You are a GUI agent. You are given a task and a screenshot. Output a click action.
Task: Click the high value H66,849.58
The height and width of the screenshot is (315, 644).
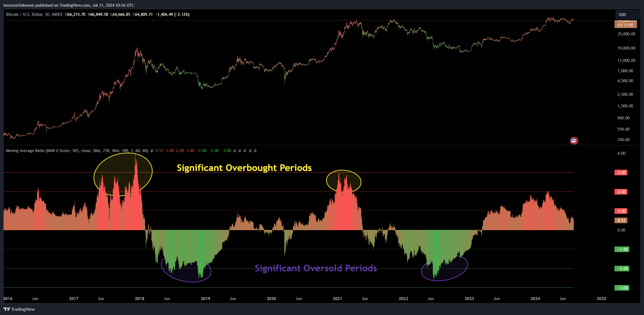coord(98,14)
